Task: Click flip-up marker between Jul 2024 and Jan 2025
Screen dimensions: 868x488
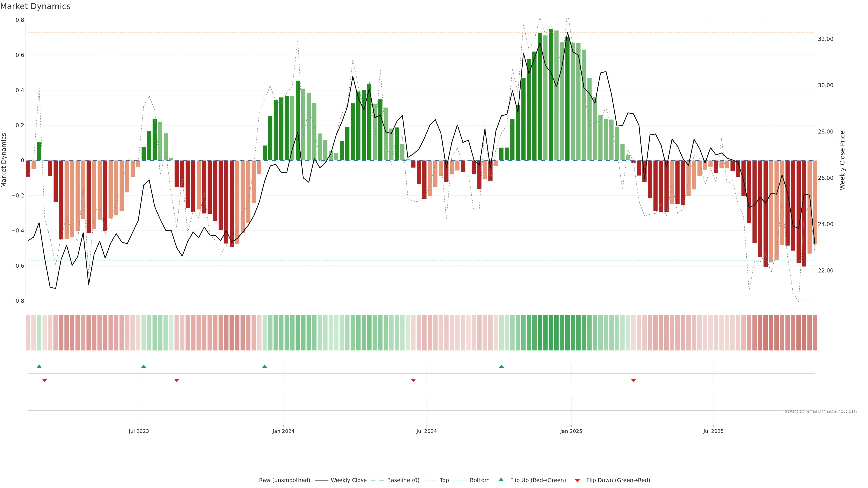Action: pyautogui.click(x=501, y=366)
